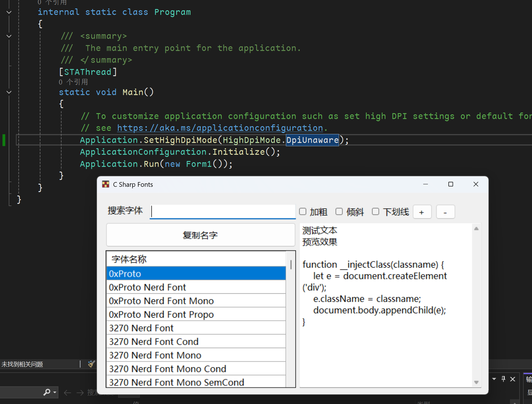Click the back arrow in bottom panel
The height and width of the screenshot is (404, 532).
(x=67, y=393)
